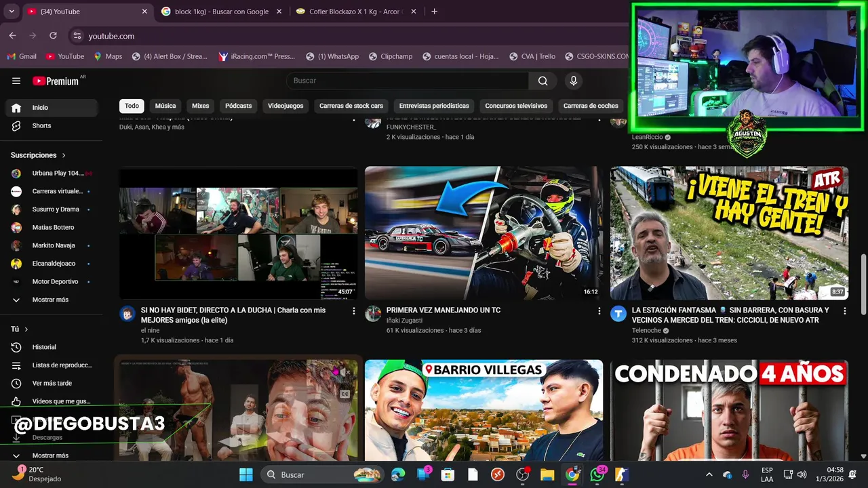Select the Pódcasts filter chip
Viewport: 868px width, 488px height.
click(x=238, y=106)
